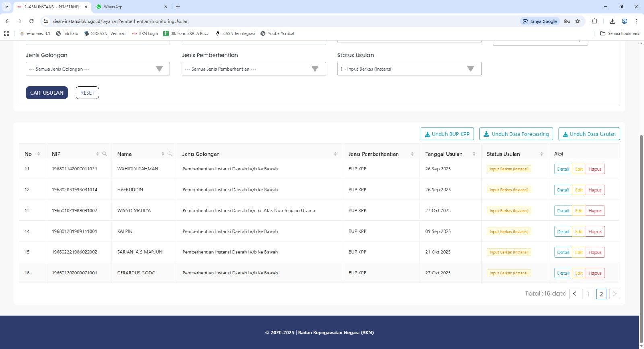Bookmark this page with the star icon
The height and width of the screenshot is (349, 644).
[x=578, y=21]
